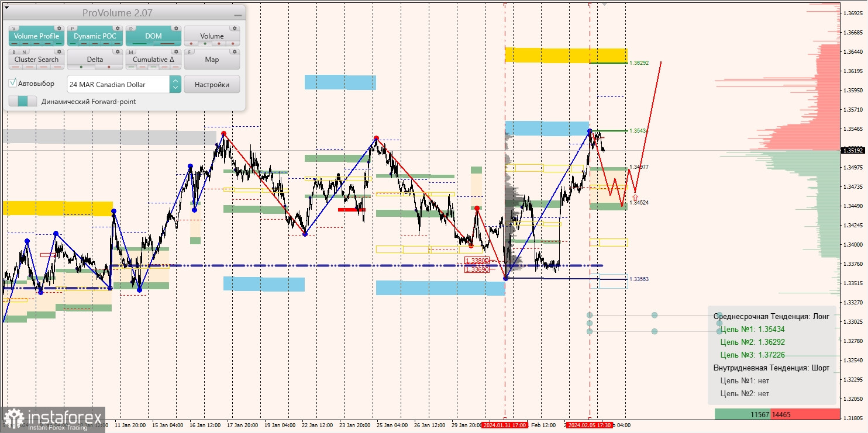The image size is (868, 433).
Task: Open the Настройки settings button
Action: [x=212, y=84]
